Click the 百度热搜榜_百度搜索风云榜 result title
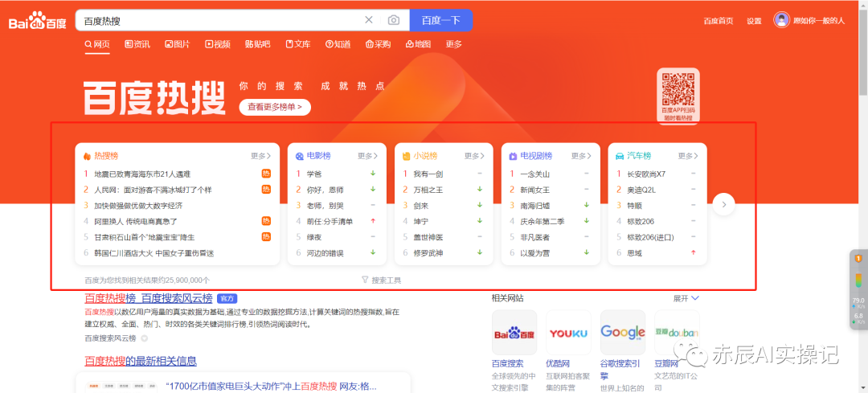Screen dimensions: 868x393 (x=149, y=298)
